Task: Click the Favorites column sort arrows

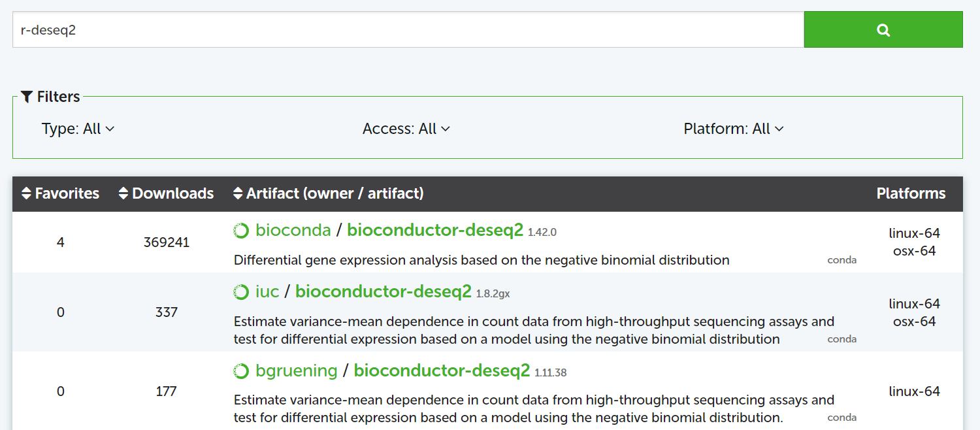Action: [x=26, y=193]
